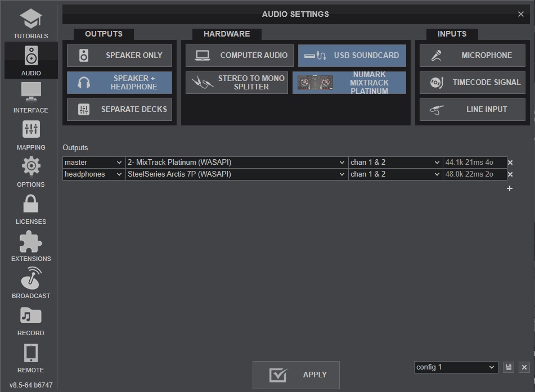Open the Broadcast section
This screenshot has width=535, height=392.
(x=31, y=283)
